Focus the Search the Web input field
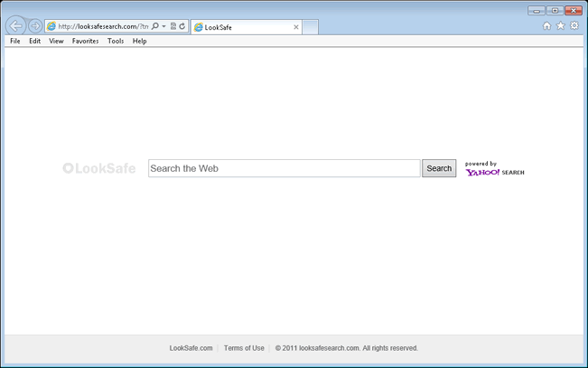This screenshot has width=588, height=368. (x=284, y=168)
